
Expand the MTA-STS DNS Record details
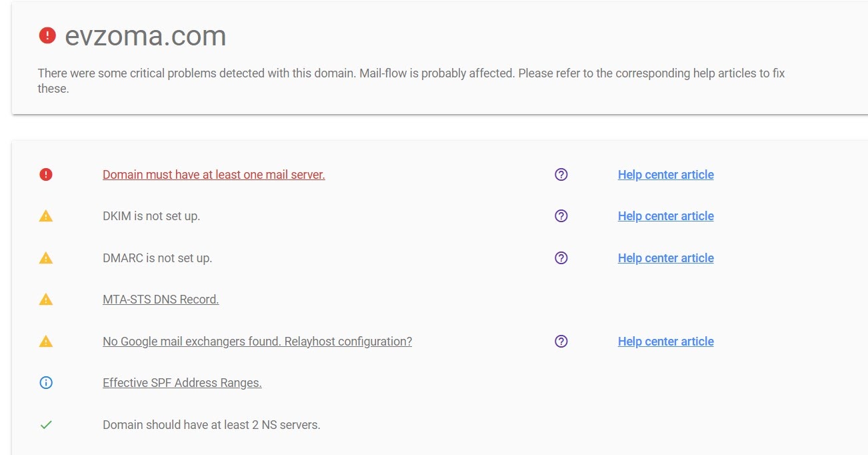click(161, 300)
